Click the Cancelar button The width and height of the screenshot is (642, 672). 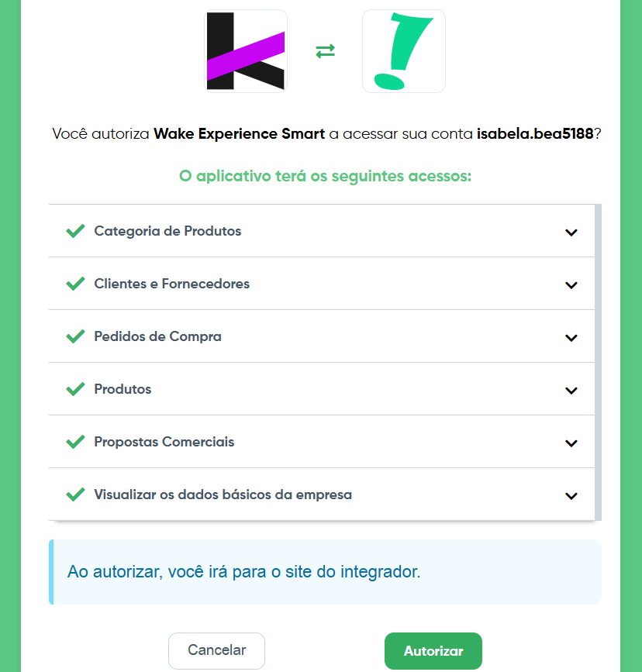pyautogui.click(x=216, y=650)
